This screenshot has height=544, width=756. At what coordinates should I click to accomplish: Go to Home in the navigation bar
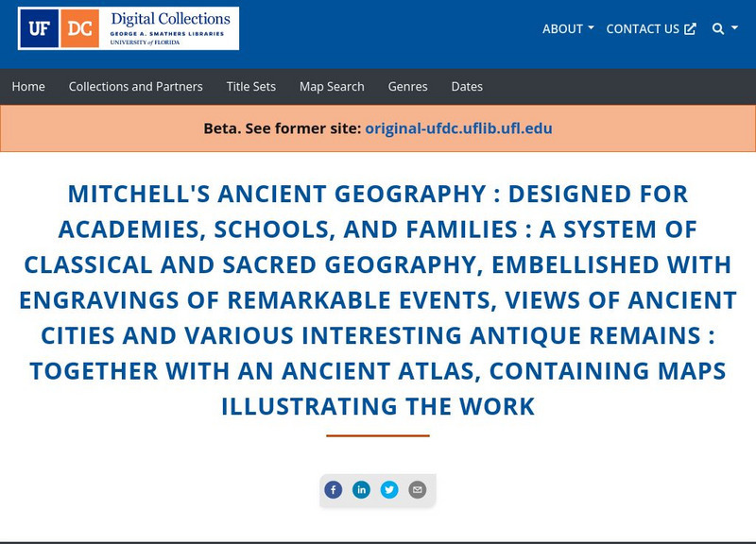coord(28,86)
